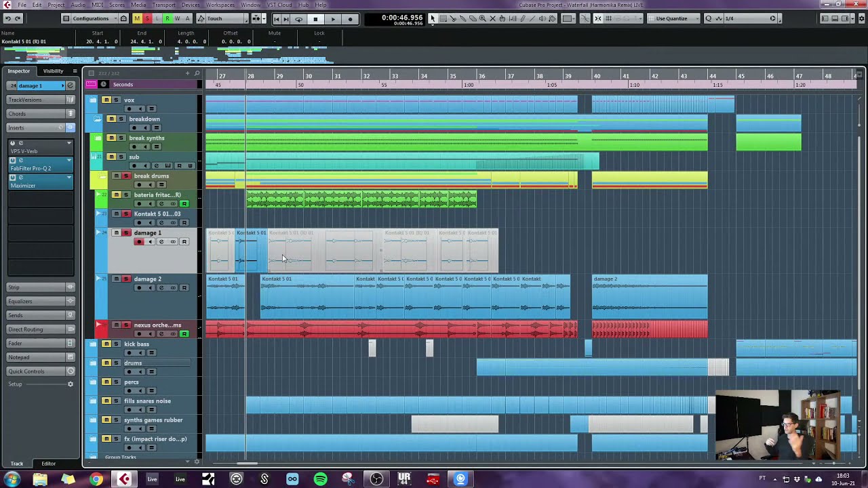Select the Mute X tool

[x=492, y=18]
